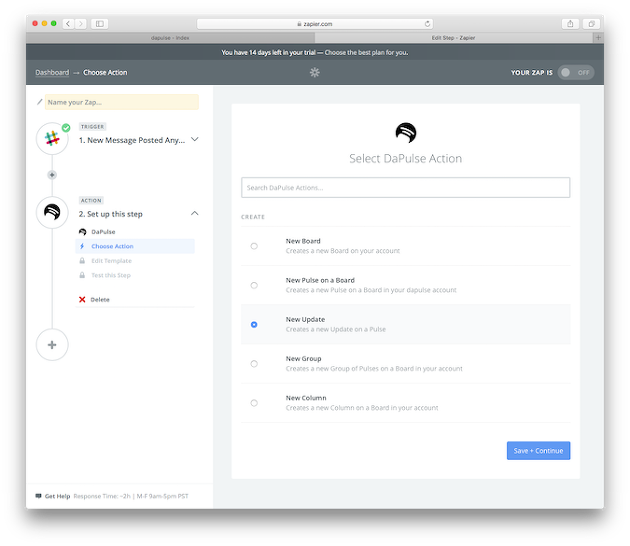
Task: Go to the Dashboard breadcrumb link
Action: click(x=52, y=72)
